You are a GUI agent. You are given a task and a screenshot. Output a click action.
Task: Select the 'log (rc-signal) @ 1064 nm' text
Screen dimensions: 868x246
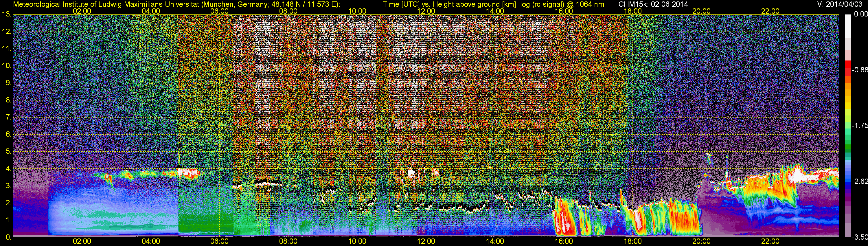point(562,4)
